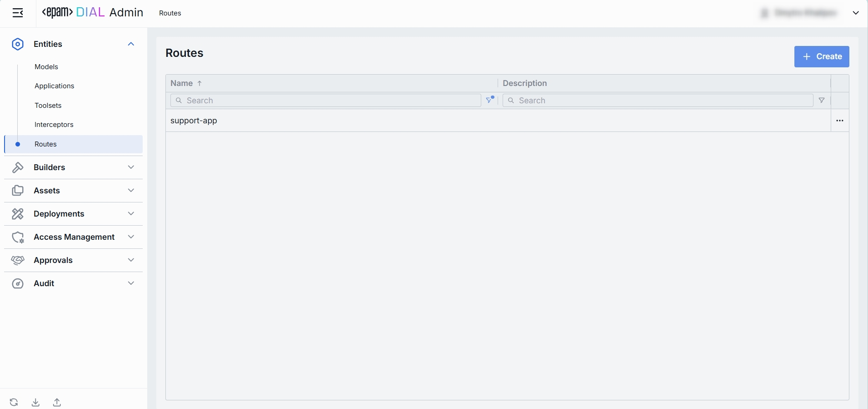This screenshot has height=409, width=868.
Task: Open the support-app route row
Action: point(194,121)
